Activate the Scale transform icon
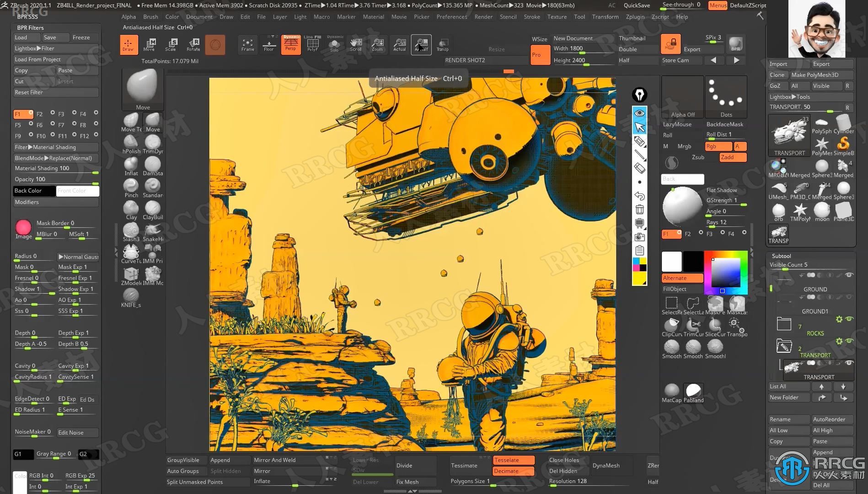The width and height of the screenshot is (868, 494). (171, 45)
